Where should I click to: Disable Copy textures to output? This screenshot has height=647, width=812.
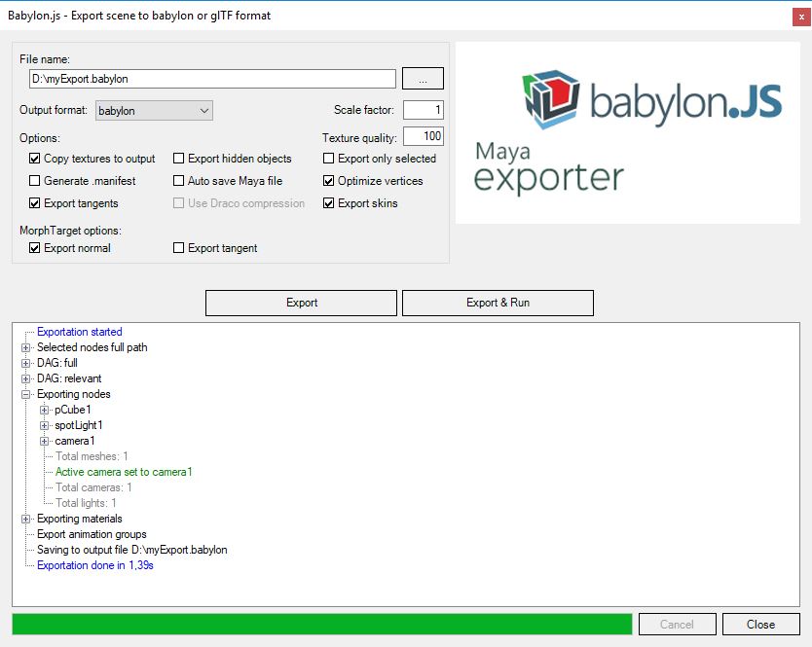coord(35,159)
